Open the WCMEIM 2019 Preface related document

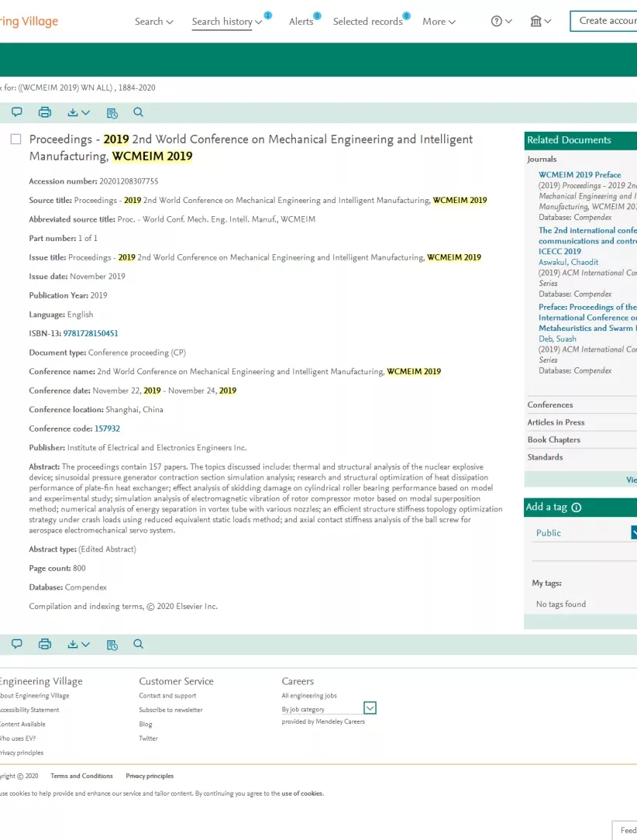pos(580,174)
